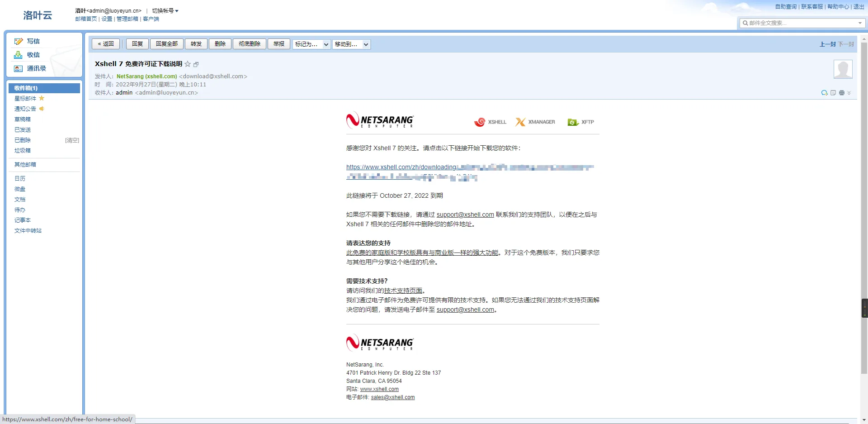This screenshot has height=424, width=868.
Task: Click the 回复 reply button
Action: pos(137,44)
